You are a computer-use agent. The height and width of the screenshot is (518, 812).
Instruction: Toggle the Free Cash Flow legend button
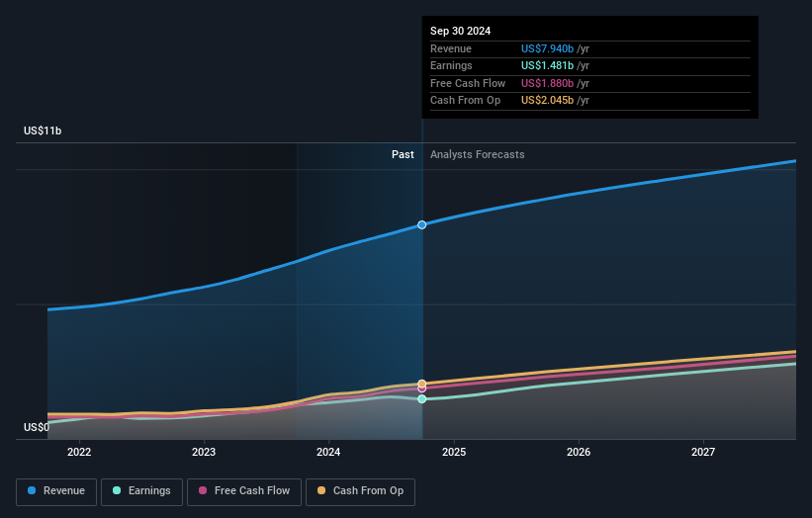244,491
